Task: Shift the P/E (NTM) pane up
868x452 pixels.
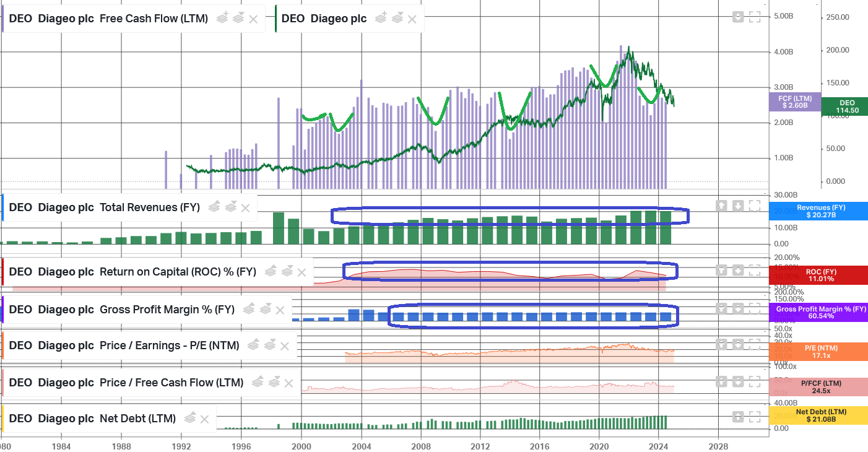Action: click(721, 344)
